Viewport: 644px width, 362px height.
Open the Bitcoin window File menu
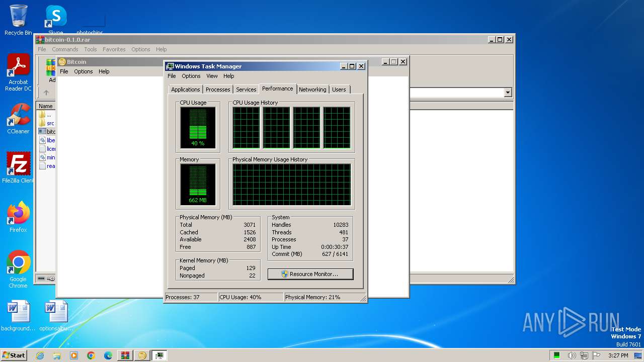pyautogui.click(x=64, y=71)
